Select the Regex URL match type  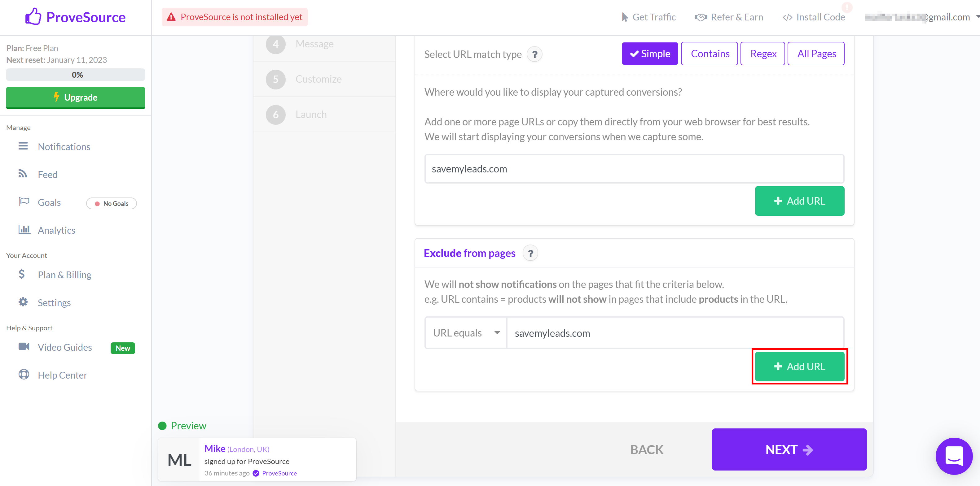coord(763,54)
